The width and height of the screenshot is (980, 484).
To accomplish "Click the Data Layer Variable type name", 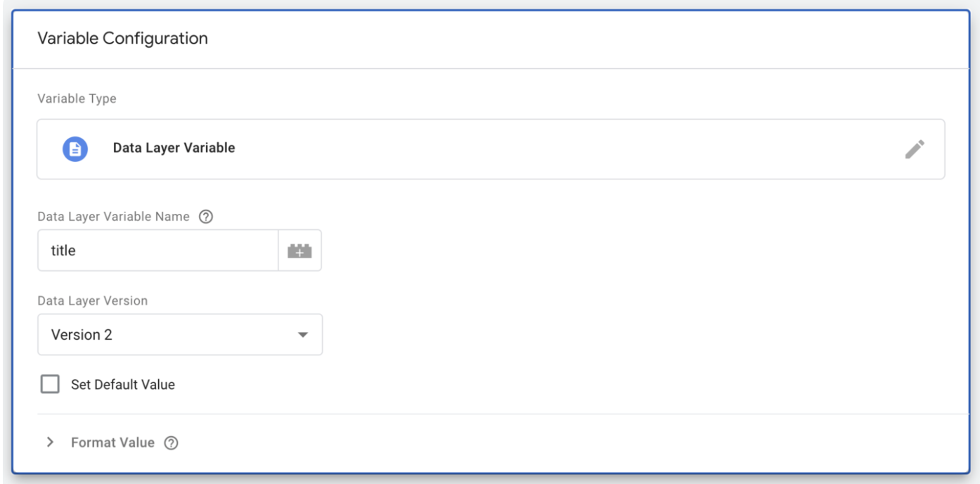I will [174, 148].
